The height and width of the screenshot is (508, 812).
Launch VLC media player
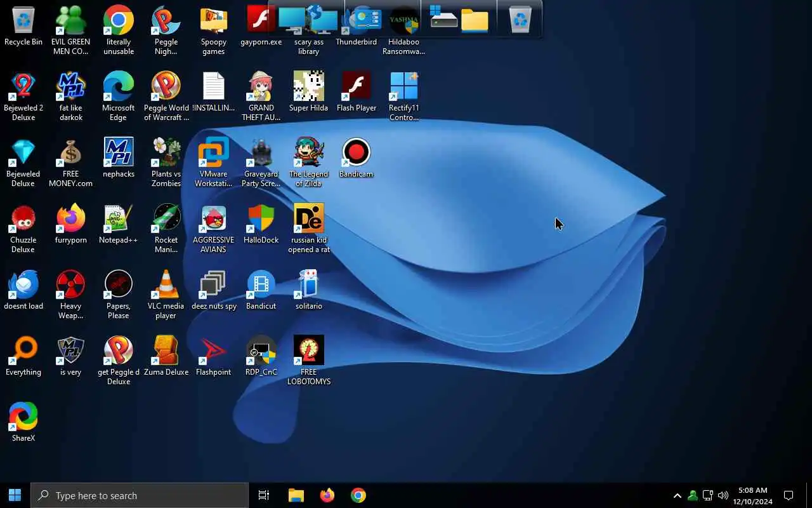pos(166,294)
